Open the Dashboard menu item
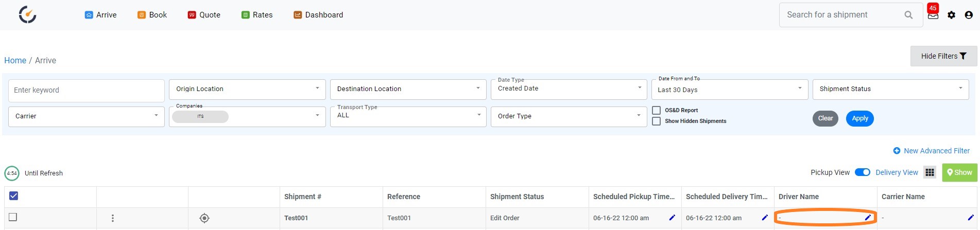The height and width of the screenshot is (230, 980). [x=318, y=15]
